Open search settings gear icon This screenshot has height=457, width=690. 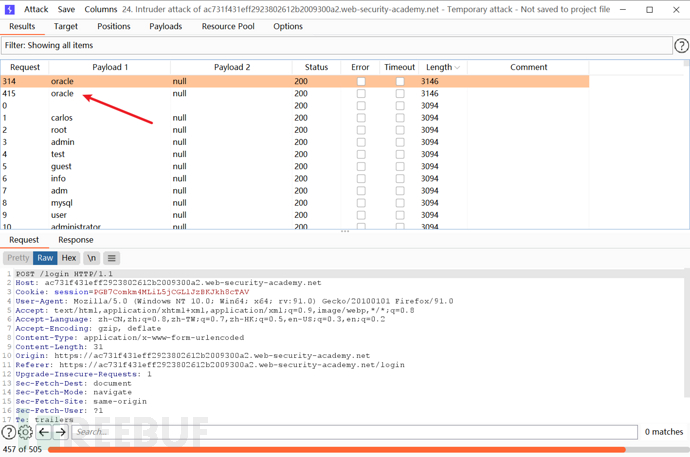[x=26, y=432]
